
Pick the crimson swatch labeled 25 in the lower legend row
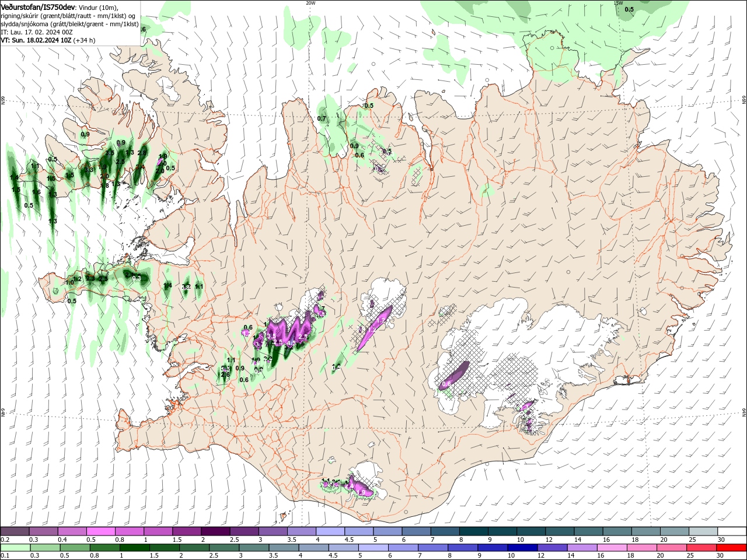pyautogui.click(x=701, y=548)
